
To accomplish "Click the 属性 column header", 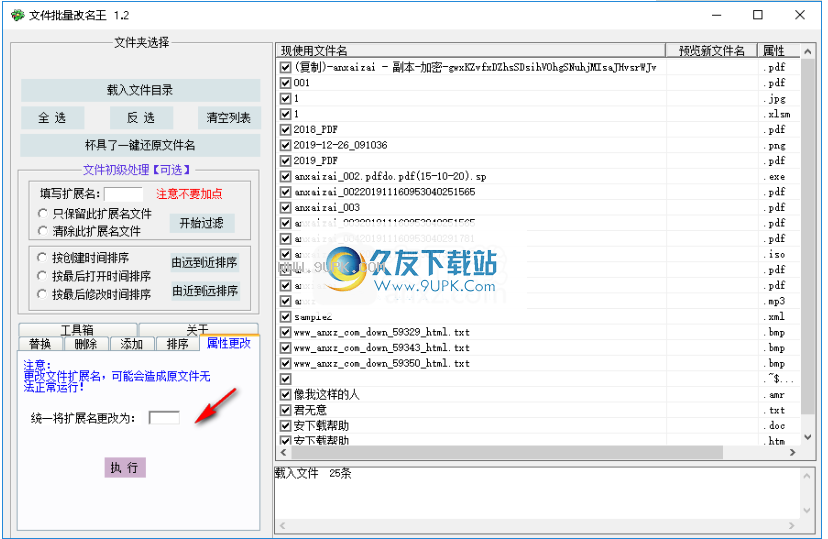I will point(779,51).
